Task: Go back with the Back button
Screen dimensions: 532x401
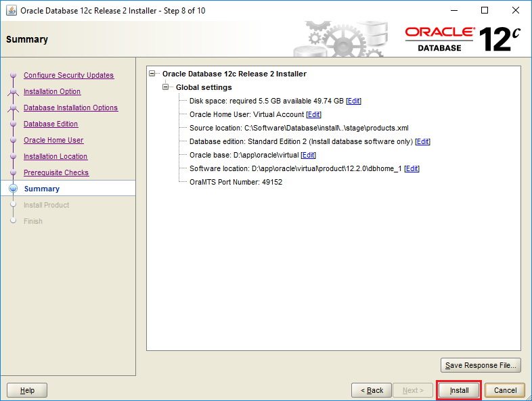Action: click(372, 390)
